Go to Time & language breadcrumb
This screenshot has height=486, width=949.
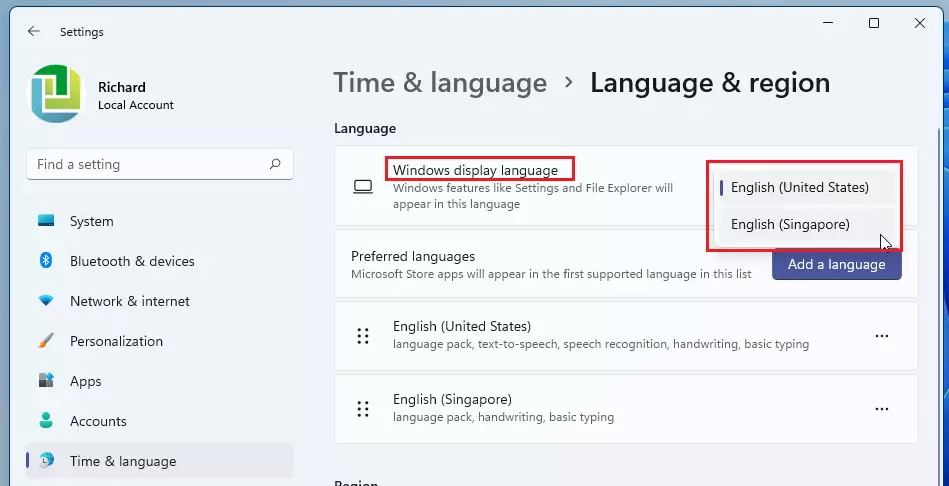pos(440,83)
